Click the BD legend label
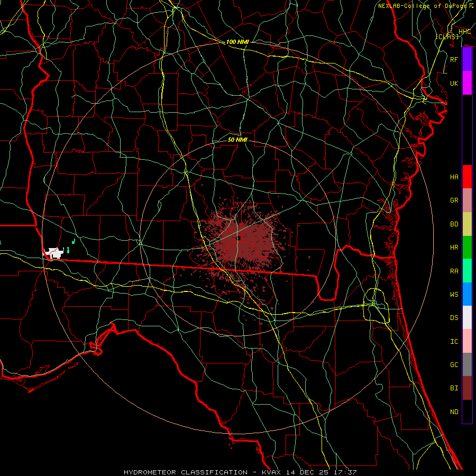The height and width of the screenshot is (476, 476). click(454, 224)
